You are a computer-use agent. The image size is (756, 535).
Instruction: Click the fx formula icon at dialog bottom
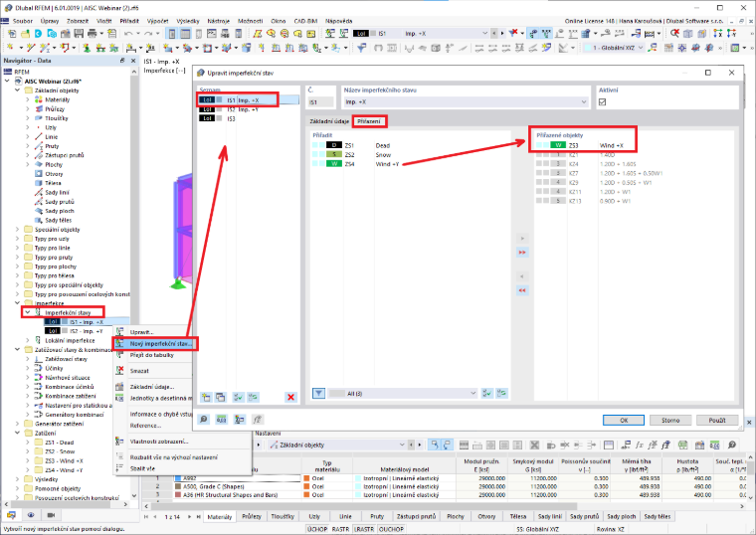coord(258,420)
